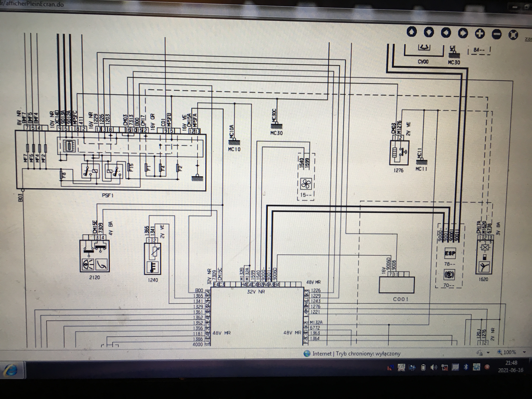
Task: Click the Internet protected mode status text
Action: [356, 353]
